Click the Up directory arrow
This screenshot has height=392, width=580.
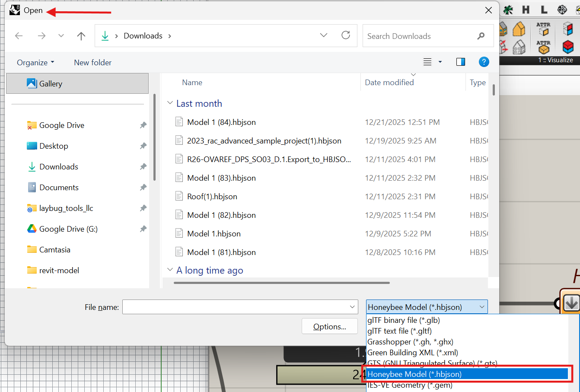click(x=81, y=36)
